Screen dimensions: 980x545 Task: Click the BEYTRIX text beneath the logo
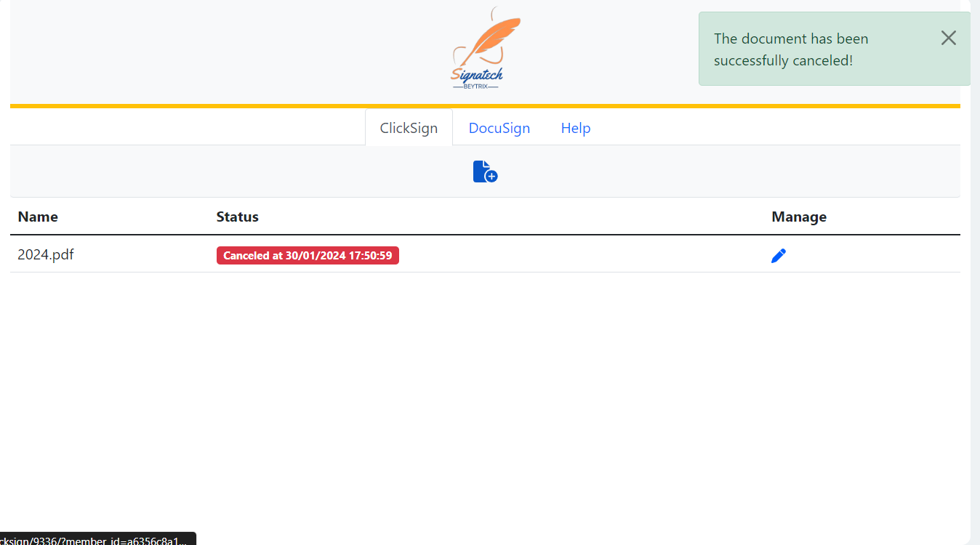(x=475, y=86)
